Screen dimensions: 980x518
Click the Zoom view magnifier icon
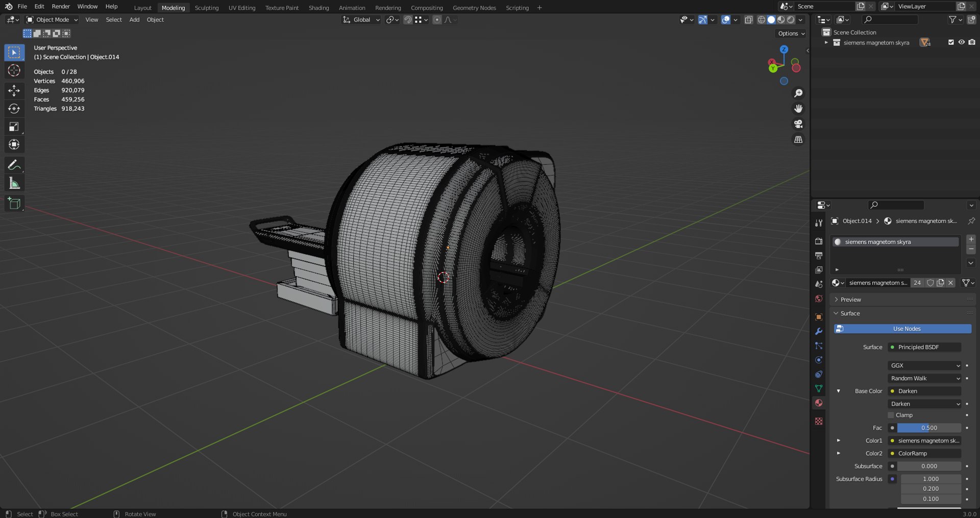point(798,93)
